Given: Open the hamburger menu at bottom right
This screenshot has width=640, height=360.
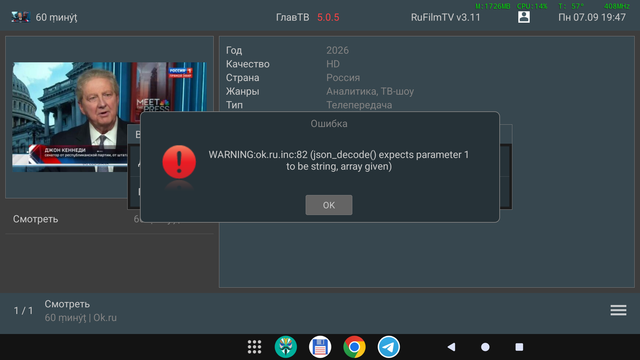Looking at the screenshot, I should click(x=618, y=310).
